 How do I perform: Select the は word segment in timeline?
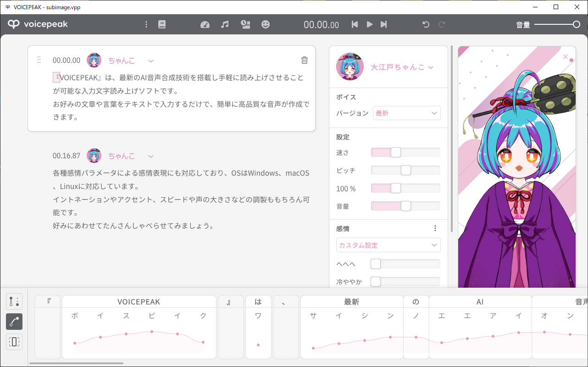pyautogui.click(x=258, y=301)
